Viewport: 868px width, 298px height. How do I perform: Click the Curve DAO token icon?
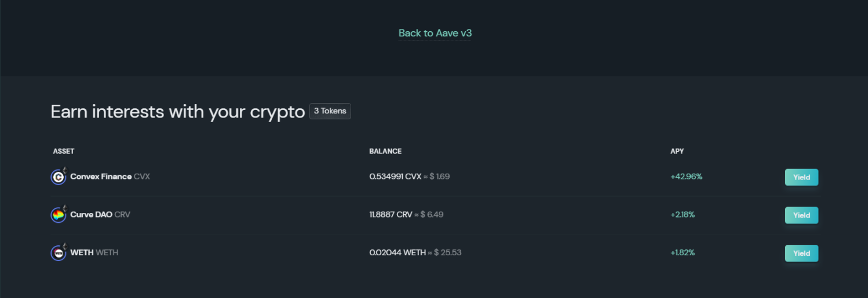pos(59,215)
